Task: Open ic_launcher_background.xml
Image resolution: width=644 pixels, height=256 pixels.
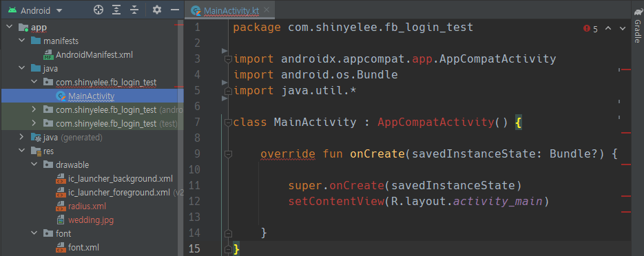Action: [x=120, y=178]
